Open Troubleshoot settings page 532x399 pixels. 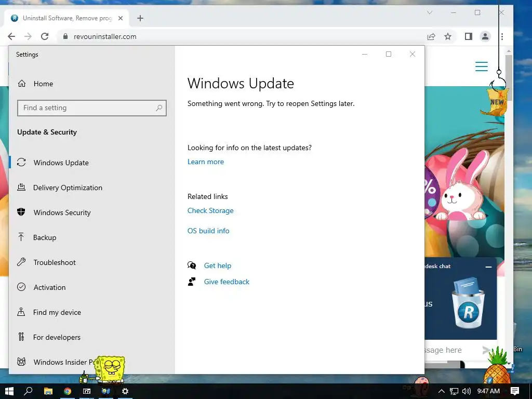[x=54, y=262]
